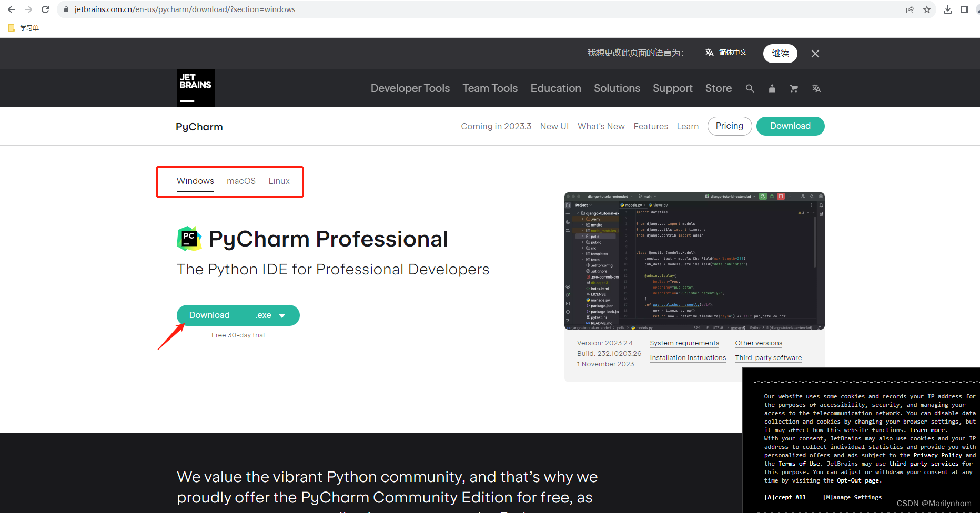Select the Linux tab
The image size is (980, 513).
(x=279, y=181)
